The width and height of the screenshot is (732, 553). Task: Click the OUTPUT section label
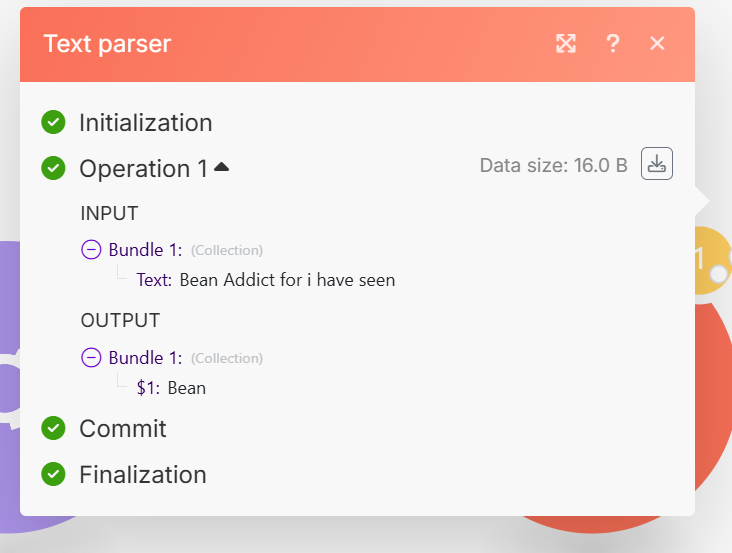coord(120,321)
